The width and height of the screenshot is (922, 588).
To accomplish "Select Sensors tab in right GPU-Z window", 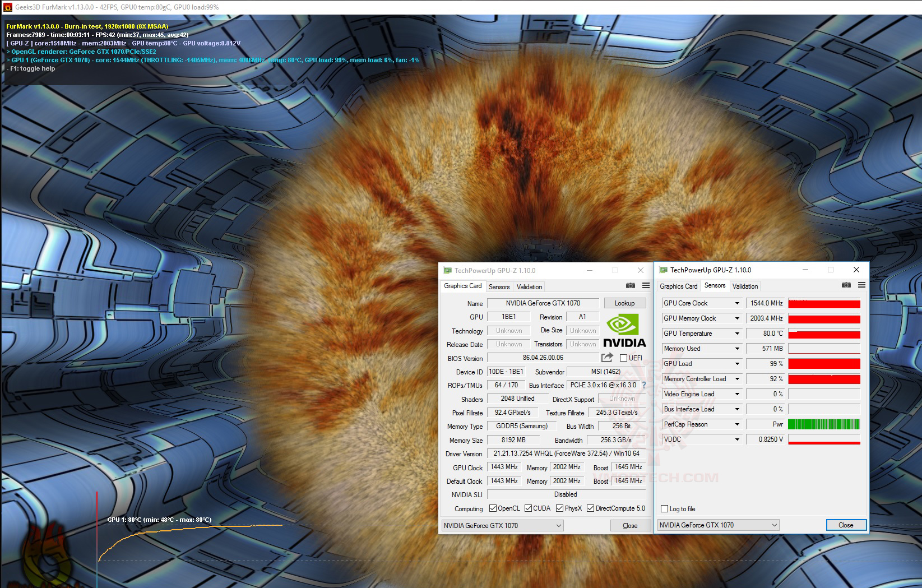I will click(715, 285).
